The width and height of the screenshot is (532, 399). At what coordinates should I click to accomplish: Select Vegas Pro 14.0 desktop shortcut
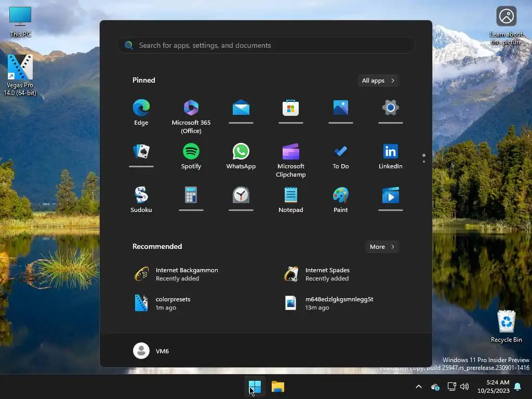[x=20, y=75]
